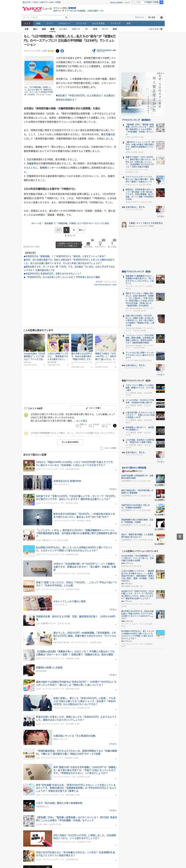
Task: Click the マイページ link
Action: pyautogui.click(x=139, y=17)
